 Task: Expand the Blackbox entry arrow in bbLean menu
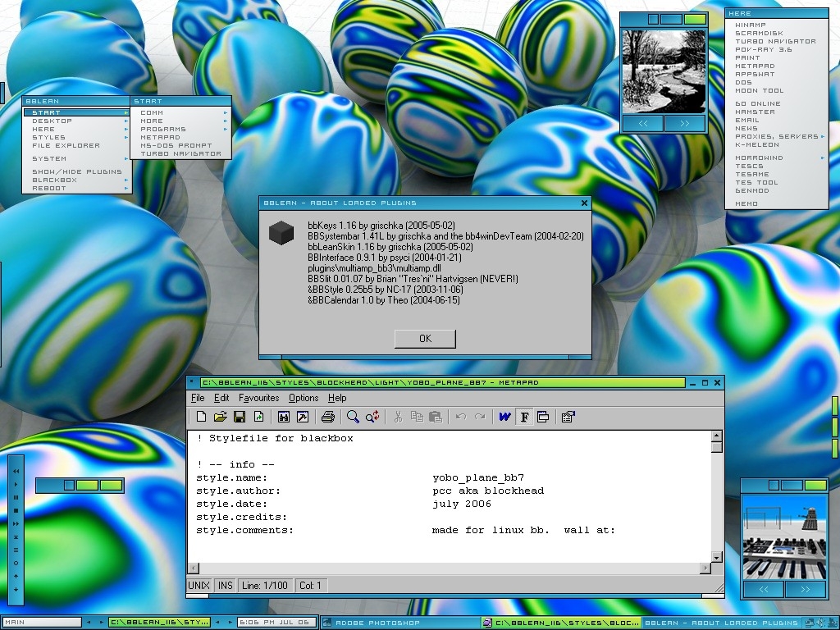coord(126,180)
